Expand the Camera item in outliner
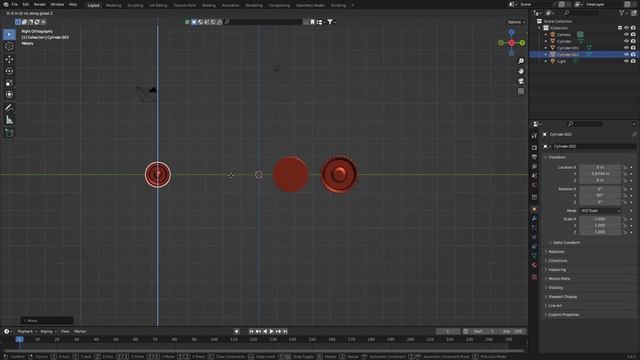Image resolution: width=640 pixels, height=360 pixels. (x=546, y=35)
